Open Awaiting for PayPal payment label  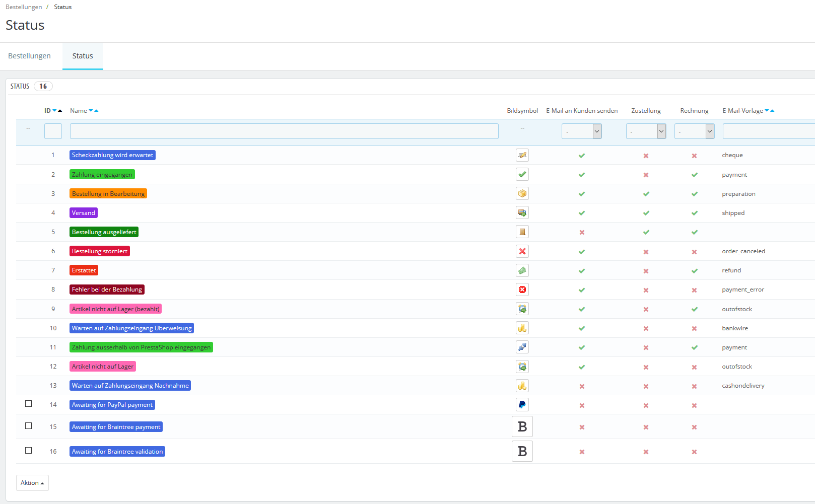coord(112,405)
